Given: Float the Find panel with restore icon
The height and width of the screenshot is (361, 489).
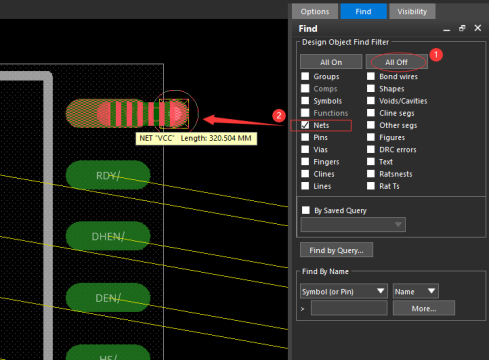Looking at the screenshot, I should 462,28.
